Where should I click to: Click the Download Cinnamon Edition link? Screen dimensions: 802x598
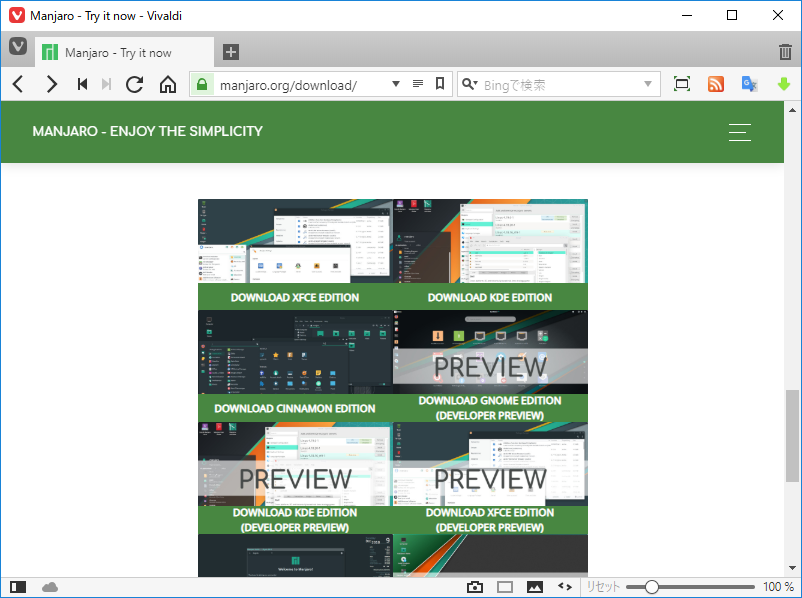295,408
